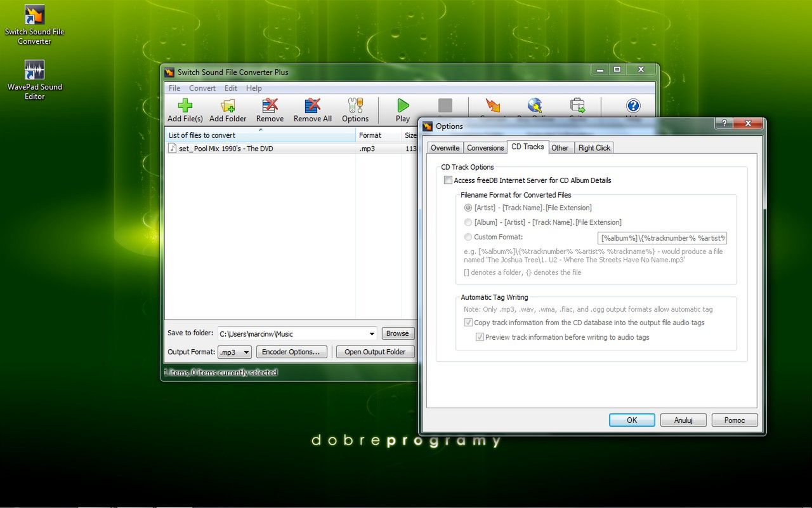Select [Artist] - [Track Name] filename format
The width and height of the screenshot is (812, 508).
(x=468, y=208)
